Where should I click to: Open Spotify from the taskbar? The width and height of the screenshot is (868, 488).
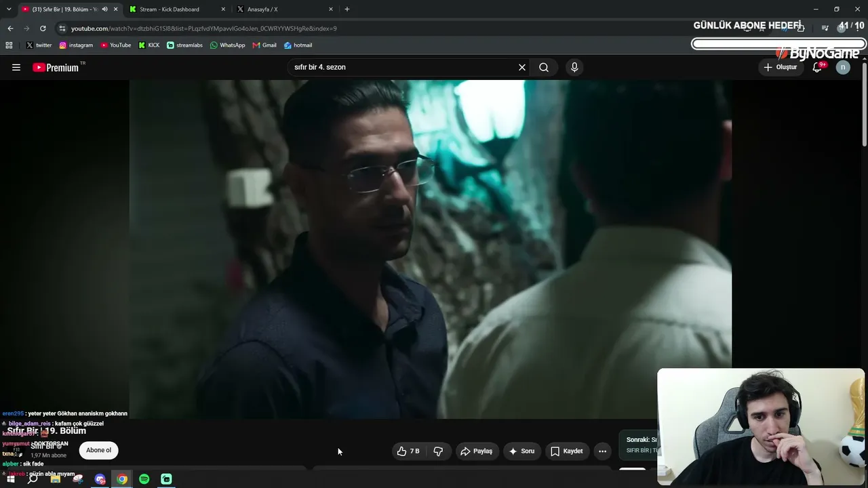tap(144, 479)
